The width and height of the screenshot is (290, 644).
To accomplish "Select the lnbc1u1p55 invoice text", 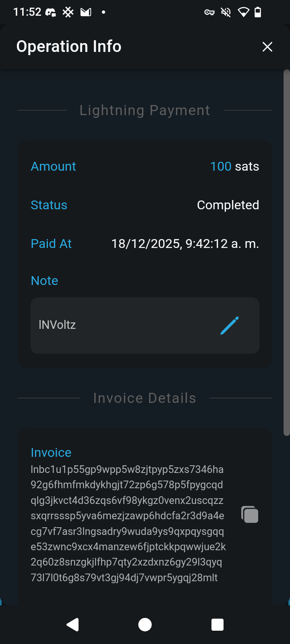I will pos(128,523).
